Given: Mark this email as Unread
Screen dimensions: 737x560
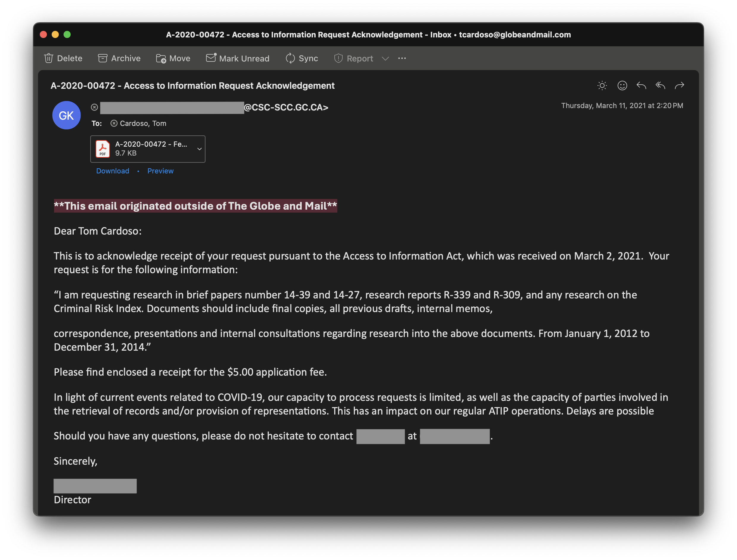Looking at the screenshot, I should point(237,58).
